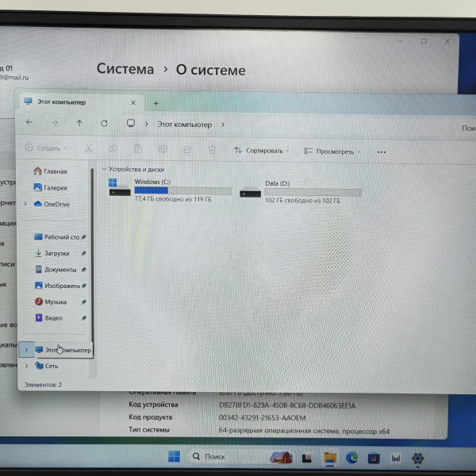The width and height of the screenshot is (476, 476).
Task: Click the pin icon next to Музыка
Action: tap(84, 301)
